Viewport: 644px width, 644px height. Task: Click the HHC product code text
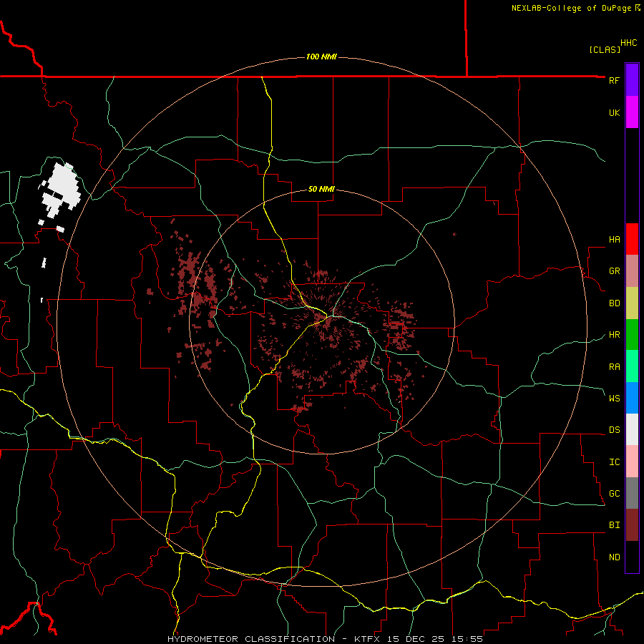(x=628, y=43)
